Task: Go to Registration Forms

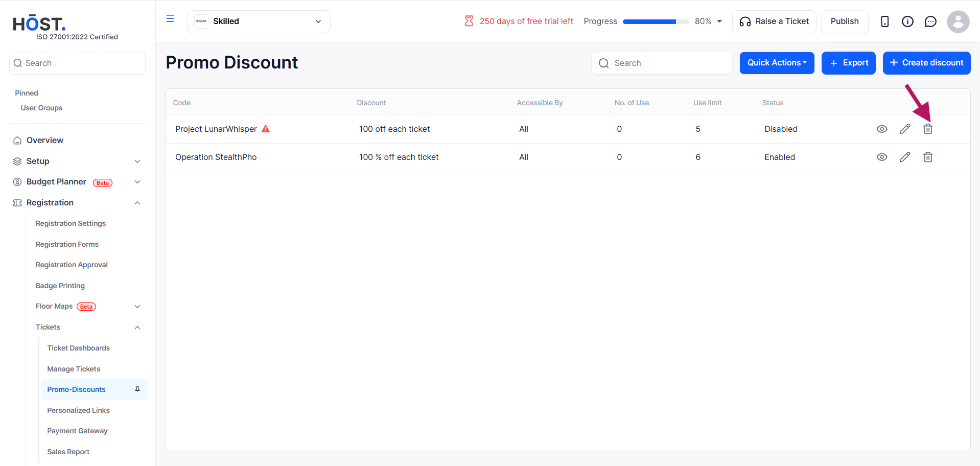Action: pos(67,244)
